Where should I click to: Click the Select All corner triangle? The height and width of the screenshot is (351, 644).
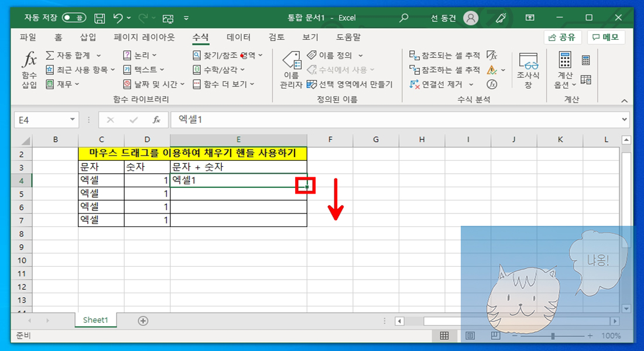click(x=25, y=141)
